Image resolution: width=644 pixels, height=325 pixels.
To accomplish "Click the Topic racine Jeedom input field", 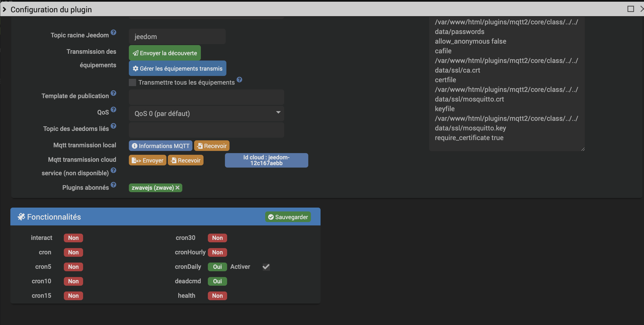I will (x=177, y=37).
